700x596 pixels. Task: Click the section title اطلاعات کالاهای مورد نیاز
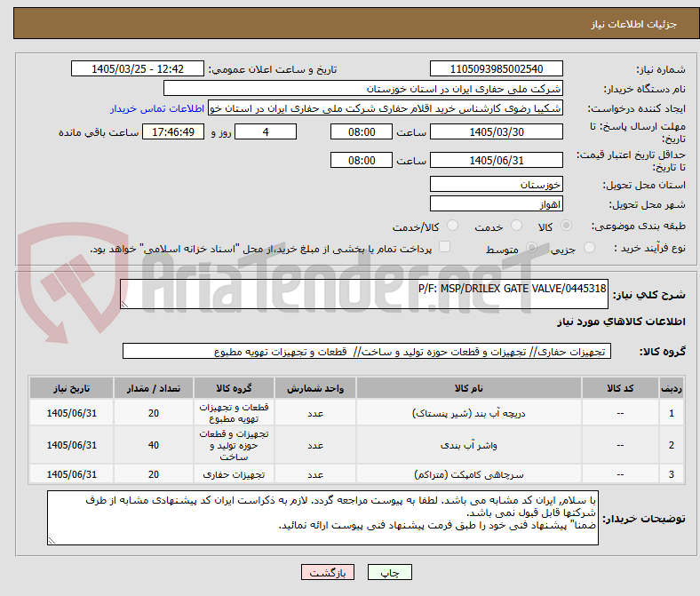click(621, 322)
